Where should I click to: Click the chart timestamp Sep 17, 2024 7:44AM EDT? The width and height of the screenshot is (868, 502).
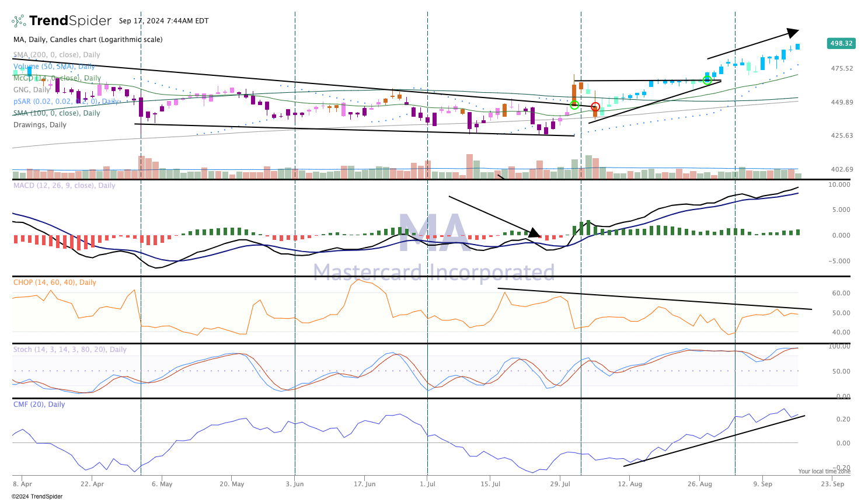point(163,21)
